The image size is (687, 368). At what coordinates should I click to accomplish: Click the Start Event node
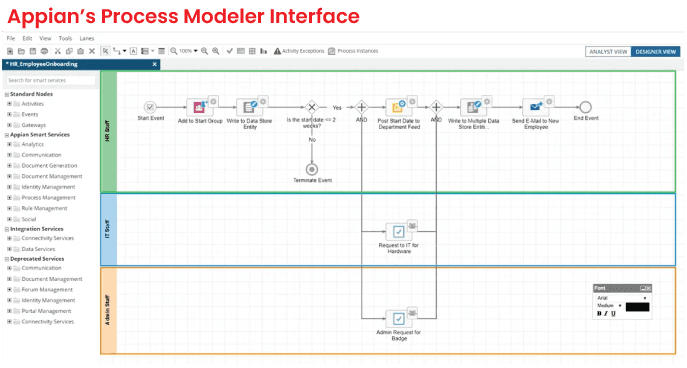tap(150, 107)
